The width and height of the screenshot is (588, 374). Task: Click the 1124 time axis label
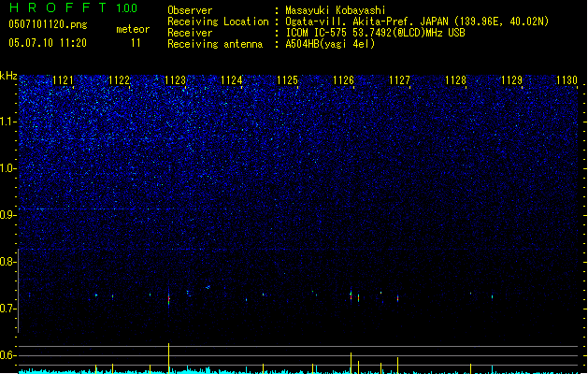pyautogui.click(x=232, y=80)
